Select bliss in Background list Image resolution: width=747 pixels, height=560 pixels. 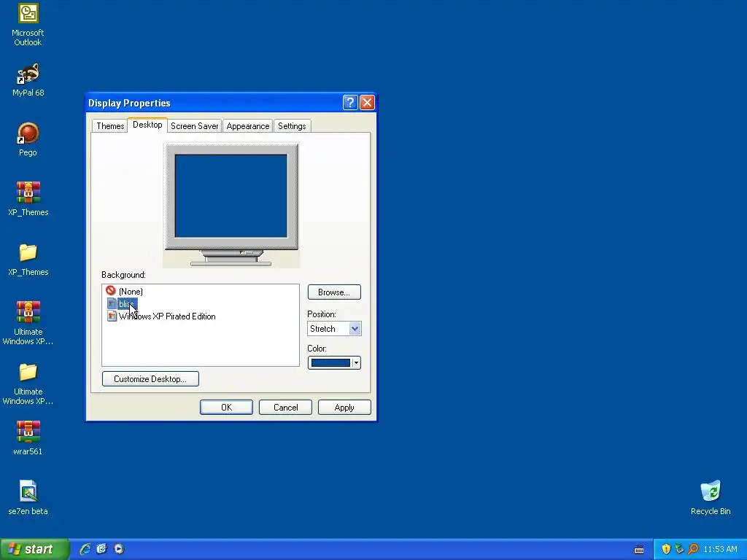point(127,304)
